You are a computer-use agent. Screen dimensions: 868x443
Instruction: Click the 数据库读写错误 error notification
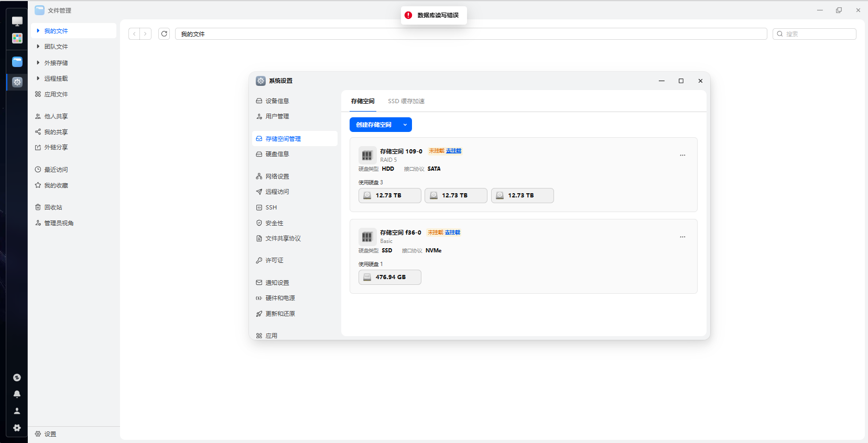[434, 15]
